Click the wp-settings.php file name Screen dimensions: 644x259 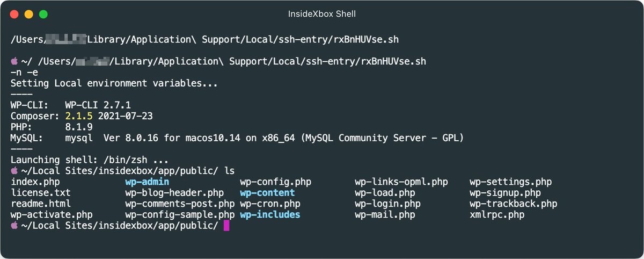(x=510, y=182)
